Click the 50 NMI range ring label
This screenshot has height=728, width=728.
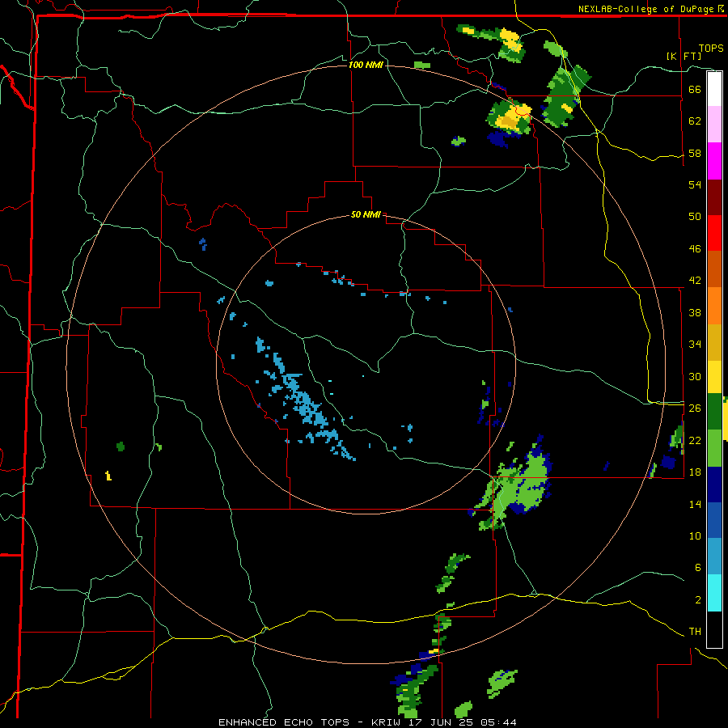coord(366,214)
